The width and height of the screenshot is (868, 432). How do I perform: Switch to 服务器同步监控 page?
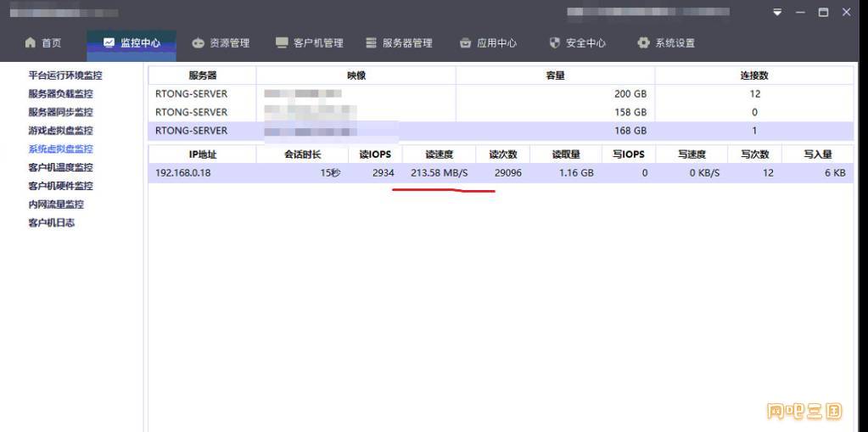point(61,112)
